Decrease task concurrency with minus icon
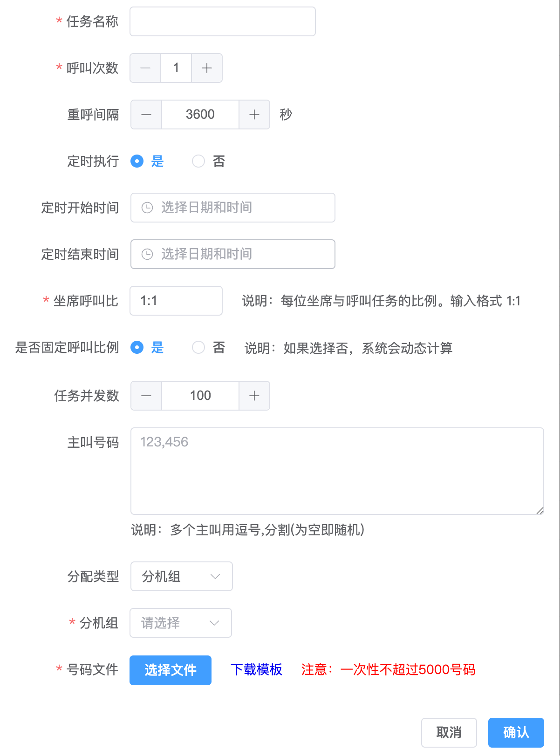Image resolution: width=560 pixels, height=756 pixels. 146,396
